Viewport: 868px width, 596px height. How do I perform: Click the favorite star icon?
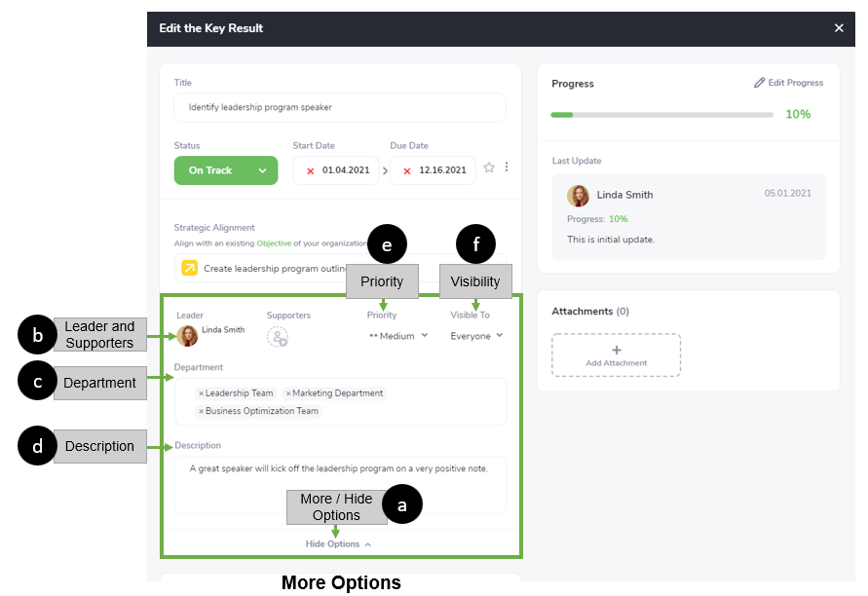(489, 168)
